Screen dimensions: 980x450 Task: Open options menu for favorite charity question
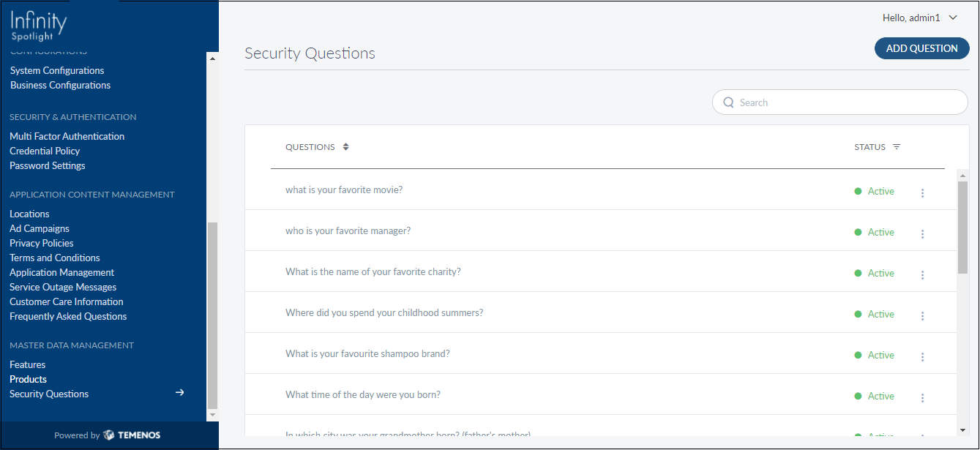tap(922, 274)
